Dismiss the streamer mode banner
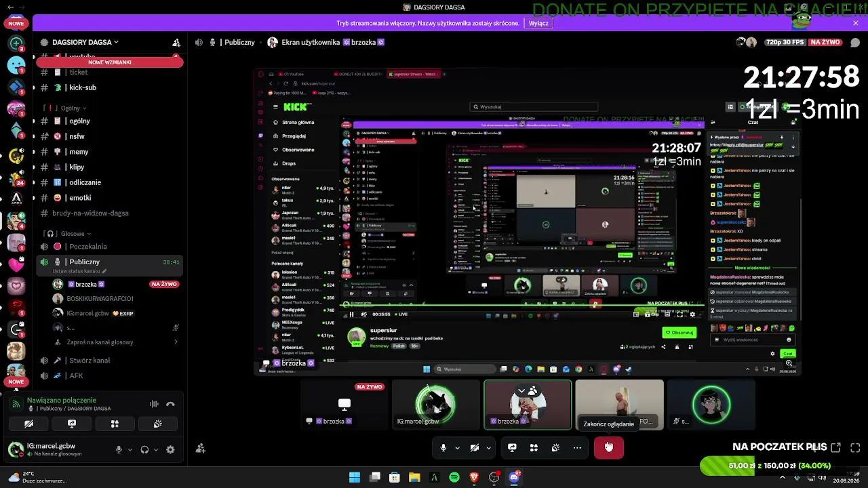The width and height of the screenshot is (868, 488). click(856, 23)
